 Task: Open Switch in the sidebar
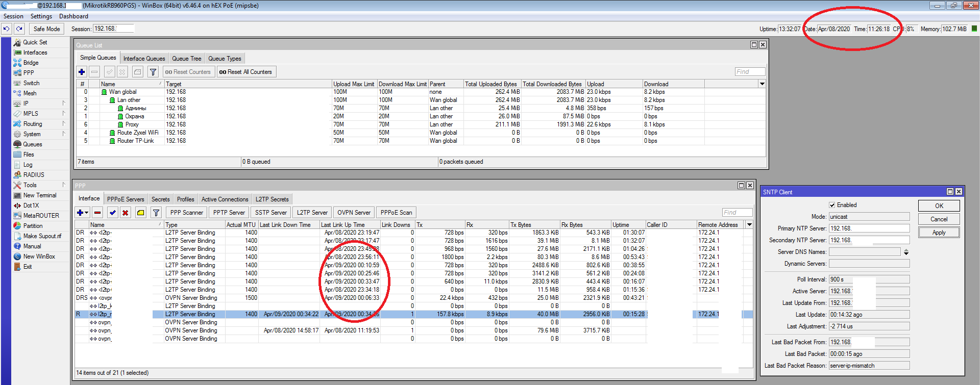coord(31,83)
